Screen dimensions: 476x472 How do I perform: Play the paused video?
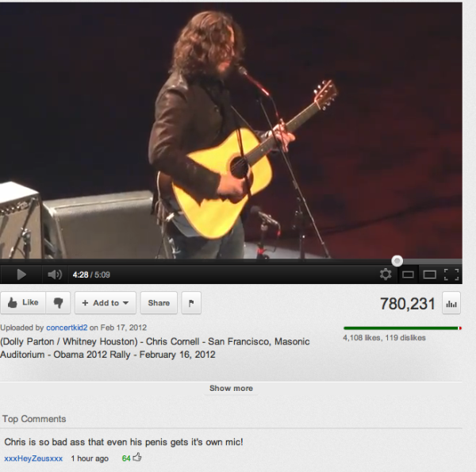21,274
